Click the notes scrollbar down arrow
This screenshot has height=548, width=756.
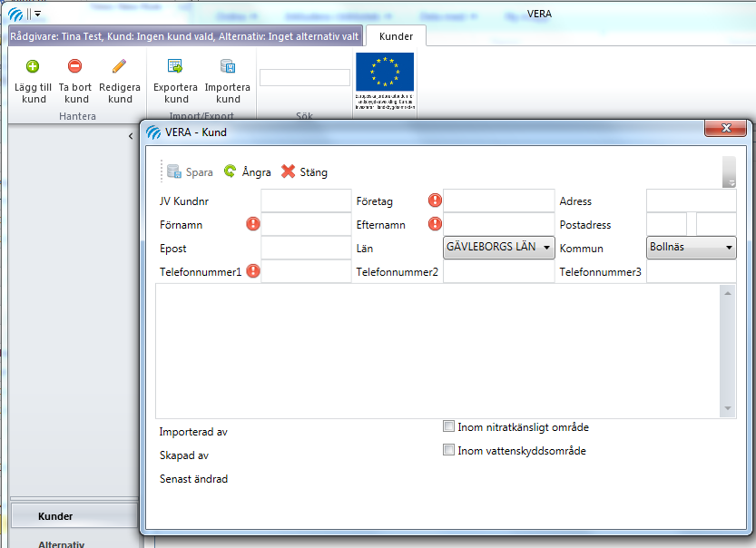[728, 408]
